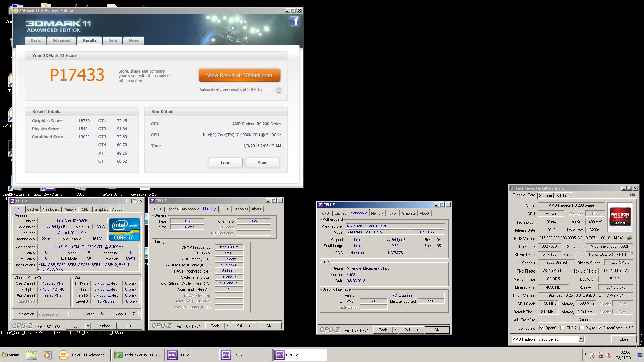The width and height of the screenshot is (644, 362).
Task: Click the Core Speed value 4598.93 MHz
Action: [x=53, y=284]
